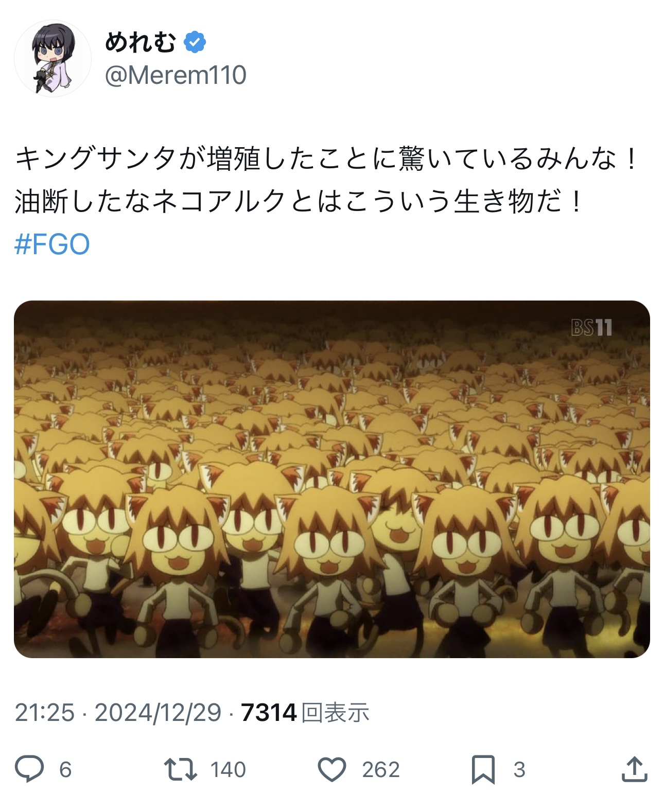Click the 2024/12/29 post date

[x=158, y=713]
